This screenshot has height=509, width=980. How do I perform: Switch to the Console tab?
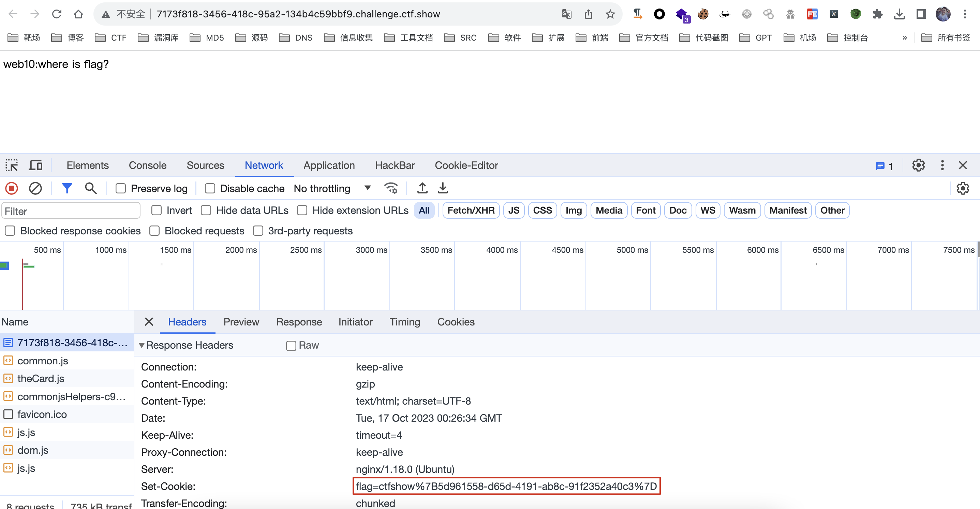[x=148, y=165]
